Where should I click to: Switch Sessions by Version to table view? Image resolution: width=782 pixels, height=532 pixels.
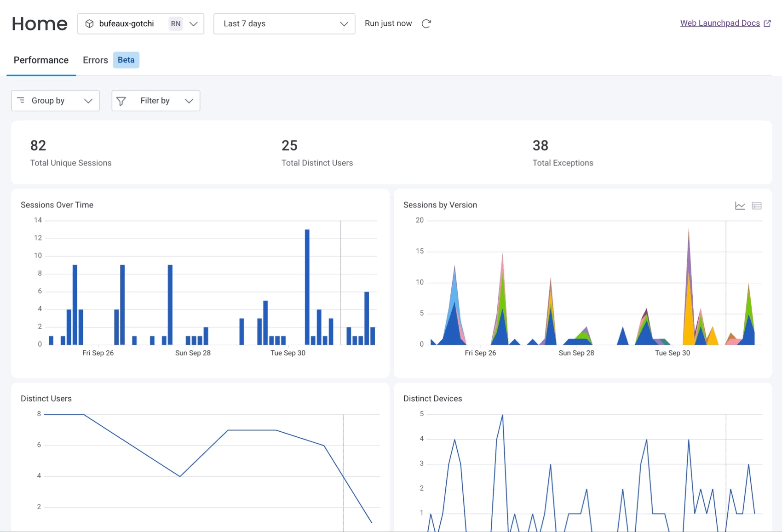click(x=756, y=206)
